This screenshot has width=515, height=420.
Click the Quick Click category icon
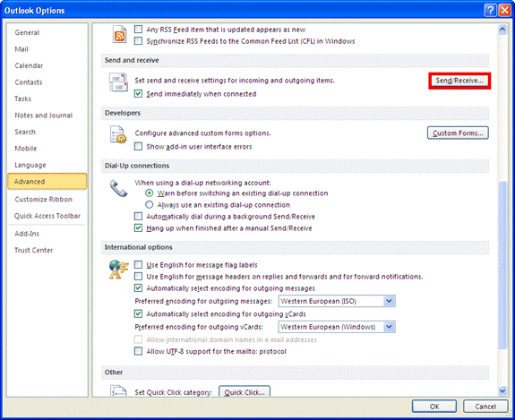point(118,391)
